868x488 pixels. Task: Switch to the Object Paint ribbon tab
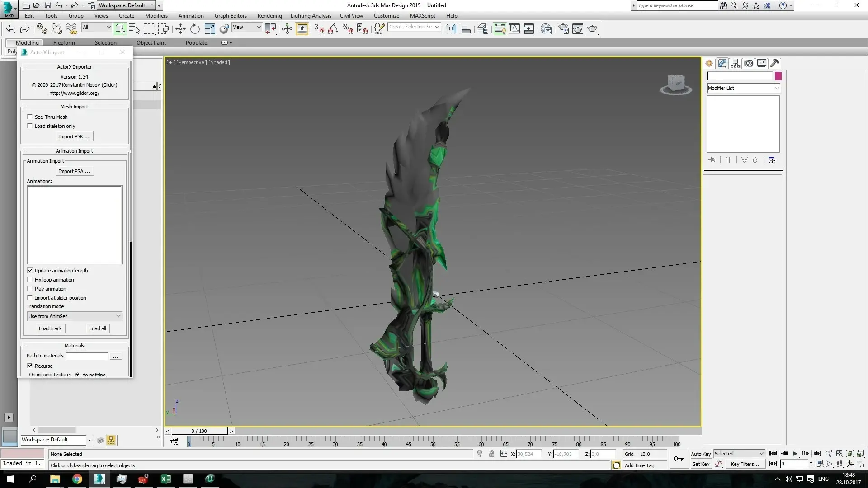151,43
